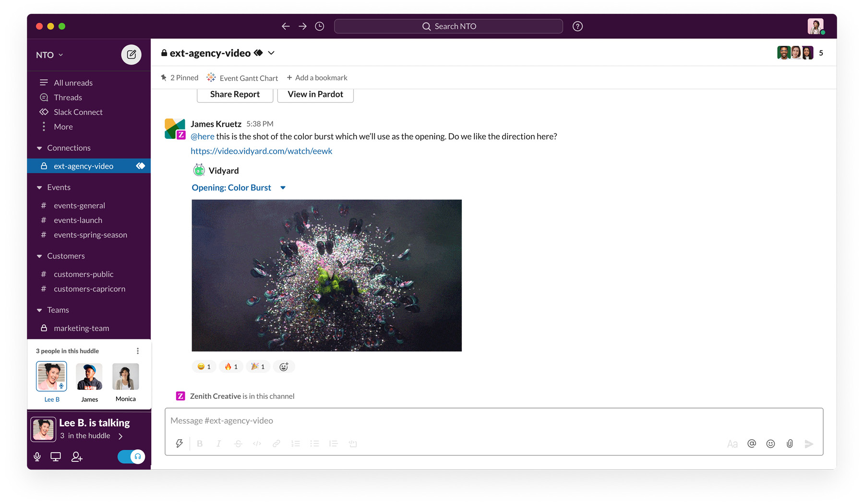Insert a code block
Screen dimensions: 864x504
pos(353,444)
